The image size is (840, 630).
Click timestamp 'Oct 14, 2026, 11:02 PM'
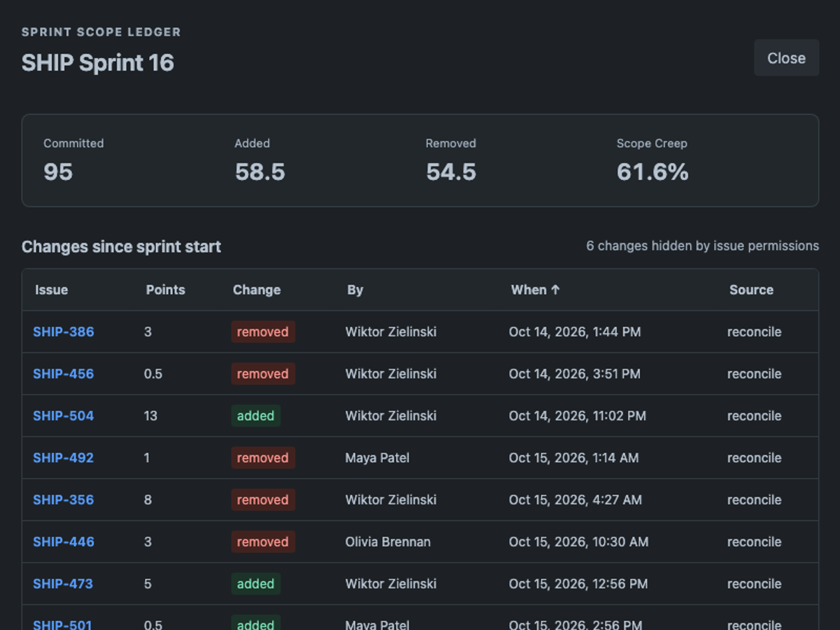pyautogui.click(x=577, y=416)
